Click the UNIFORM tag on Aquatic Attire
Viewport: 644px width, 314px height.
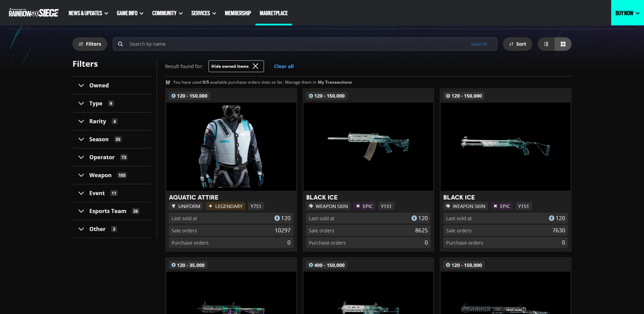[186, 206]
